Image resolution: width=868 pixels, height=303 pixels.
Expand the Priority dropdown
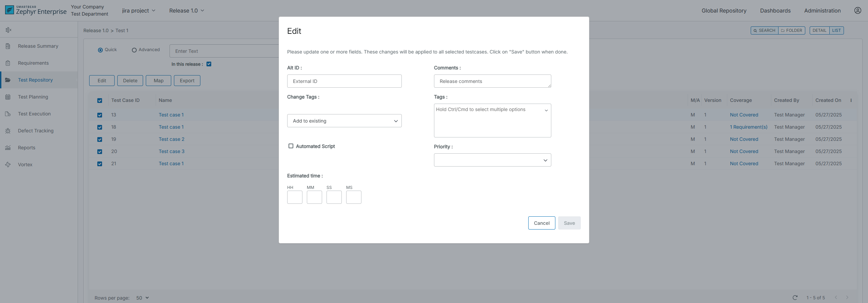tap(492, 160)
